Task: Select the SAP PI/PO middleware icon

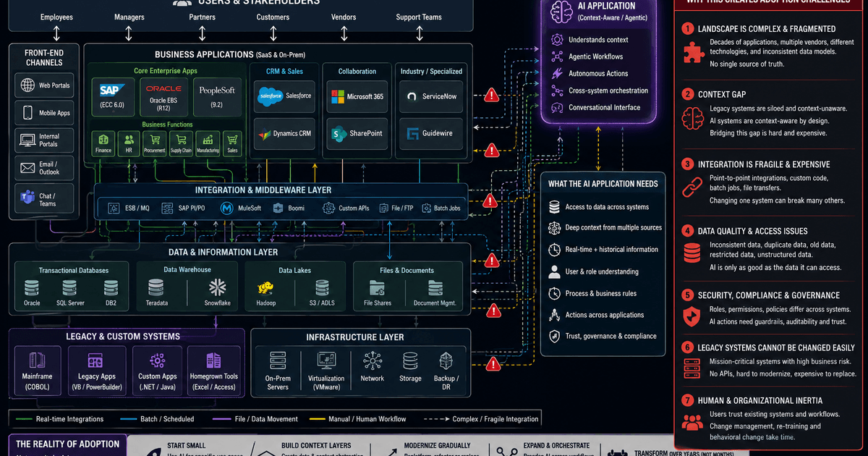Action: click(167, 208)
